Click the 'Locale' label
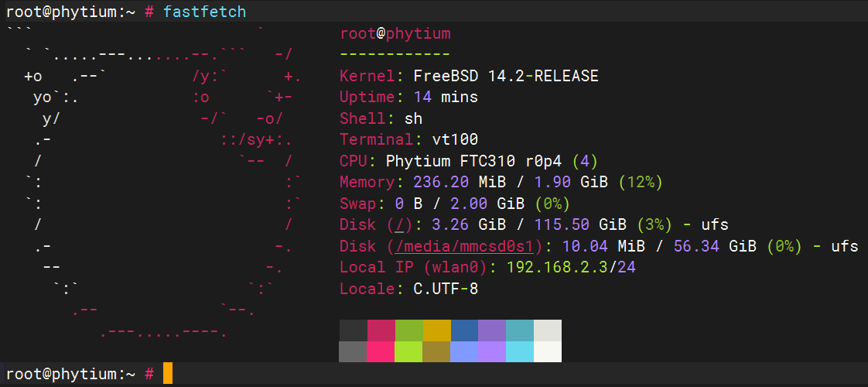The width and height of the screenshot is (868, 387). pos(367,289)
